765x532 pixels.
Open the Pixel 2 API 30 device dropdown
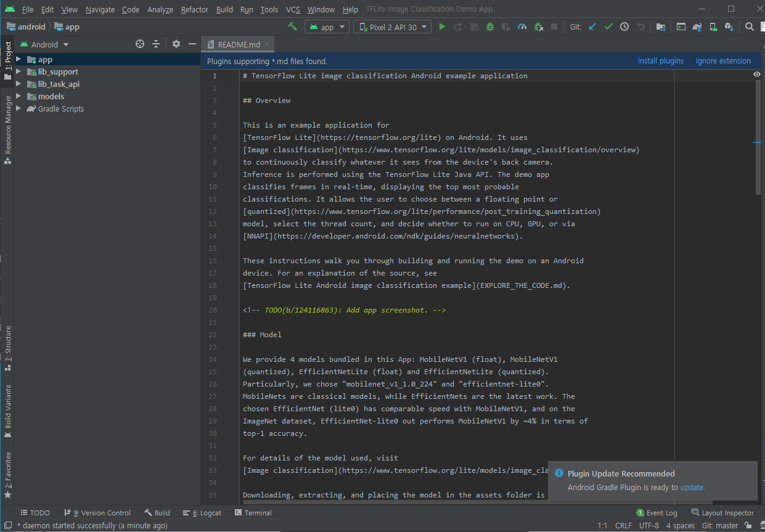pos(393,27)
